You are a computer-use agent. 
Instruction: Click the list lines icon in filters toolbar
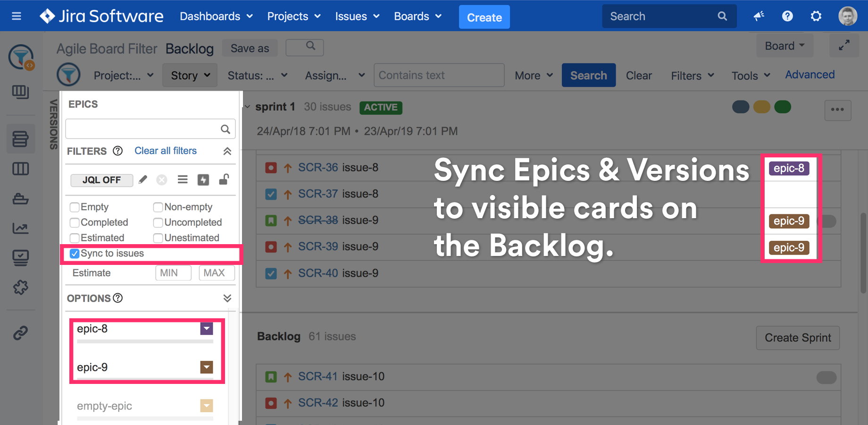[183, 179]
